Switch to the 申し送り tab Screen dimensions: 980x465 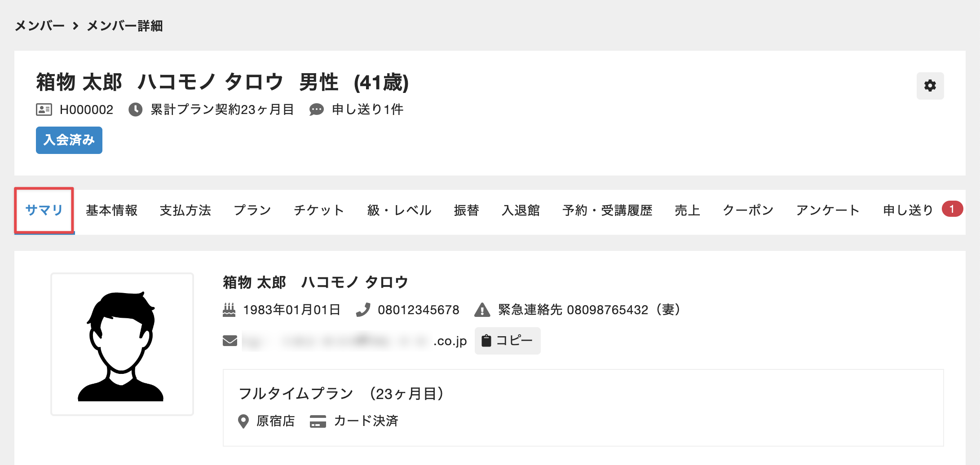pos(908,210)
